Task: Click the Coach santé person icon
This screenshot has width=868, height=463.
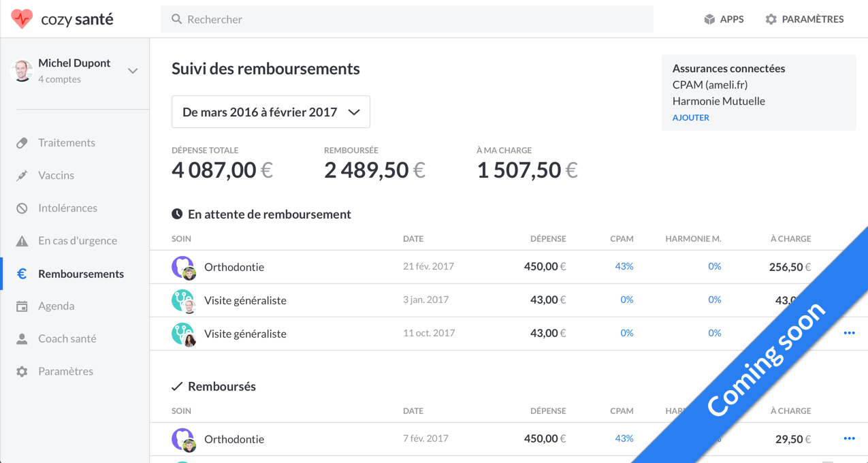Action: [x=22, y=339]
